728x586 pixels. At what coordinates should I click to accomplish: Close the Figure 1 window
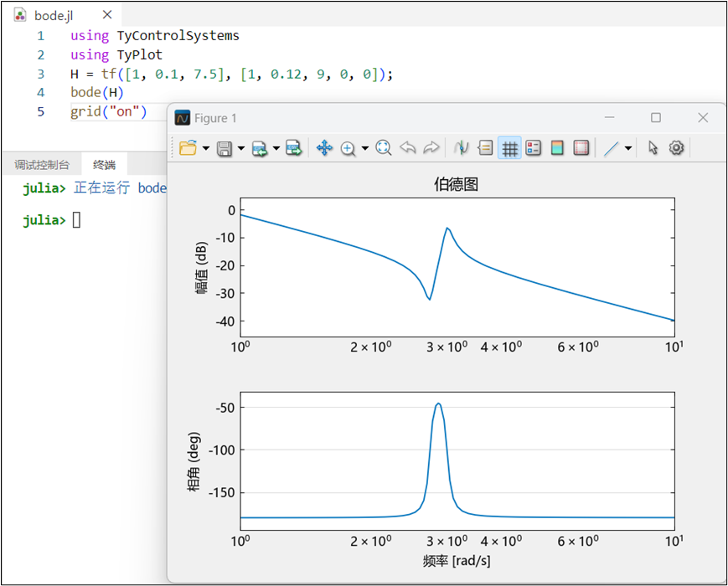coord(703,118)
